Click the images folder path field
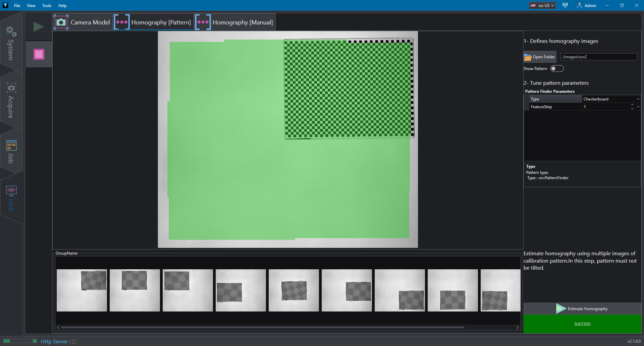This screenshot has height=346, width=644. [599, 57]
